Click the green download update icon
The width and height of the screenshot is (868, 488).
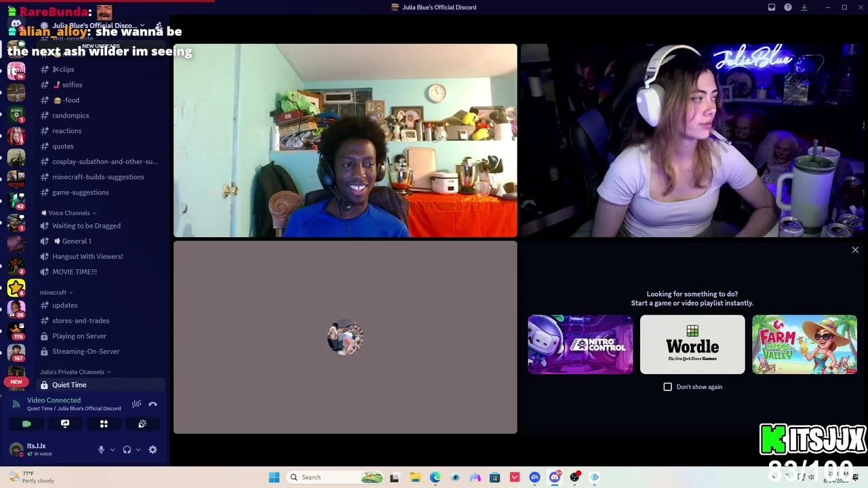pos(804,7)
